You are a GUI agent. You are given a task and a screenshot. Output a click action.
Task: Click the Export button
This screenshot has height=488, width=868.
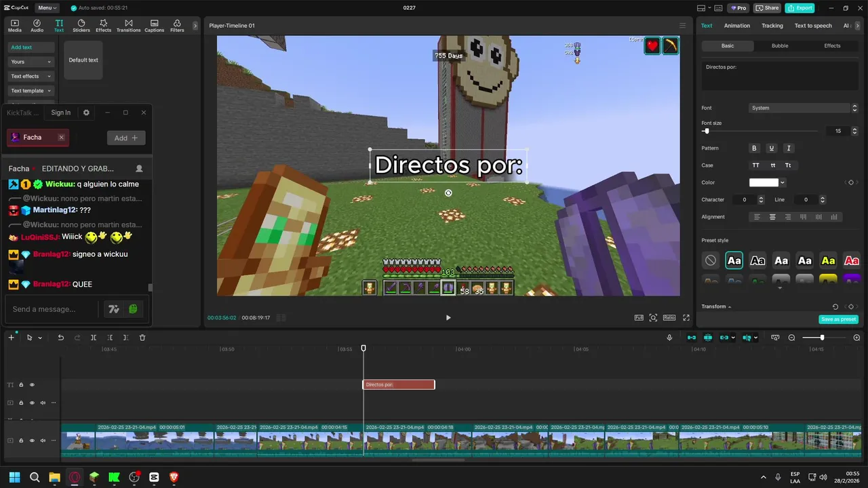800,8
